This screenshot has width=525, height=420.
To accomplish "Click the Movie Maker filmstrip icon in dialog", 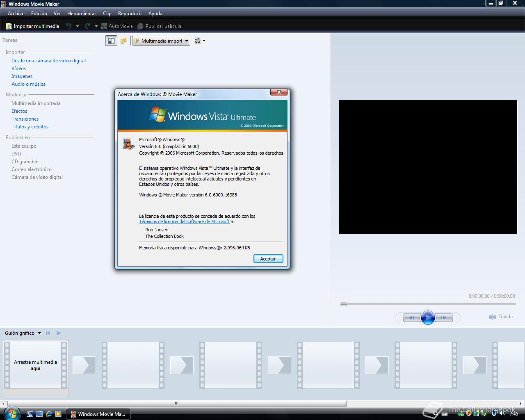I will click(128, 144).
